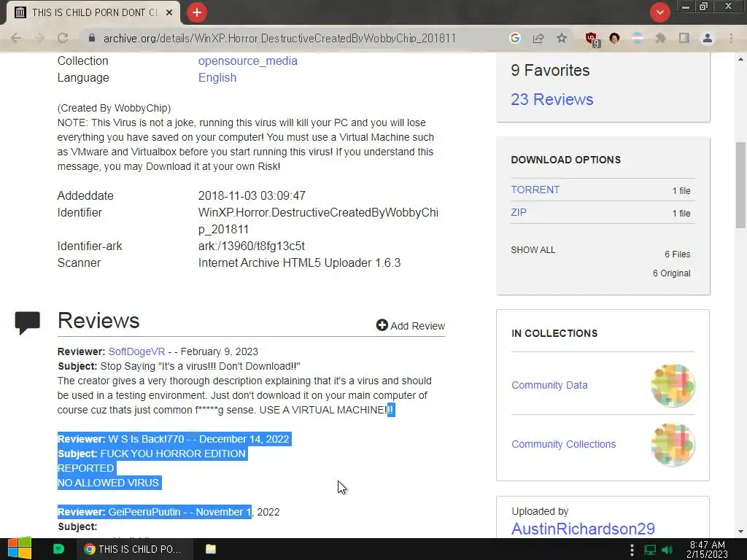Screen dimensions: 747x560
Task: Open File Explorer from the taskbar
Action: [211, 549]
